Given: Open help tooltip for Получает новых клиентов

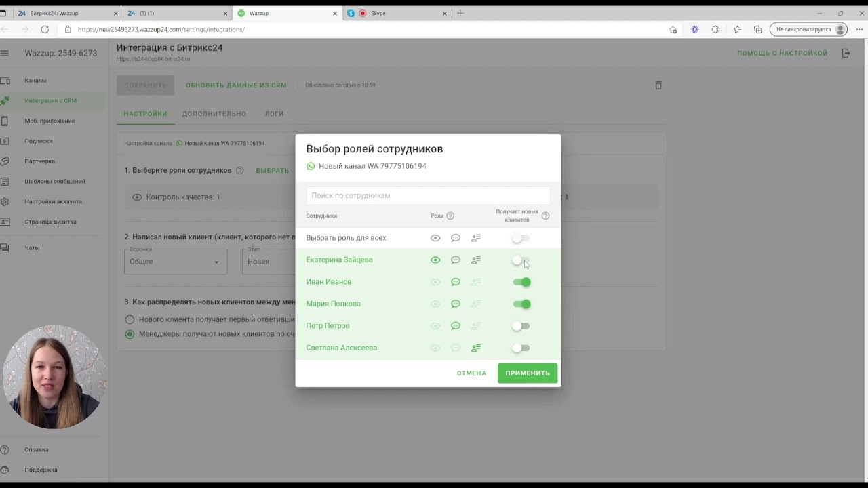Looking at the screenshot, I should tap(545, 216).
